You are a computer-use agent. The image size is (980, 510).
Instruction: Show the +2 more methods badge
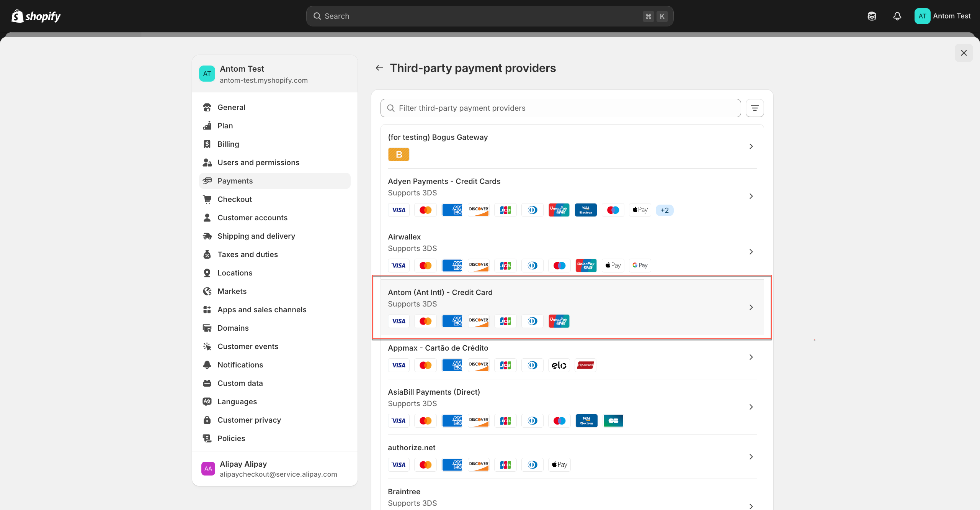coord(665,210)
